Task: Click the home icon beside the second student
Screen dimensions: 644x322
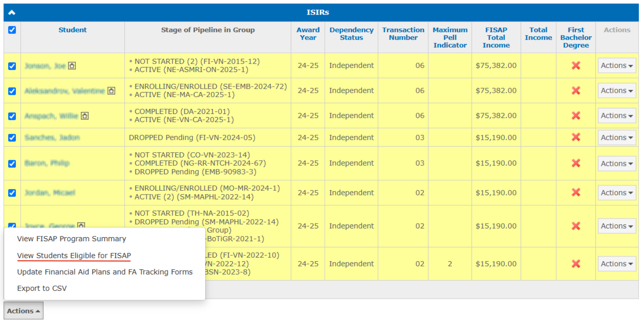Action: (x=111, y=91)
